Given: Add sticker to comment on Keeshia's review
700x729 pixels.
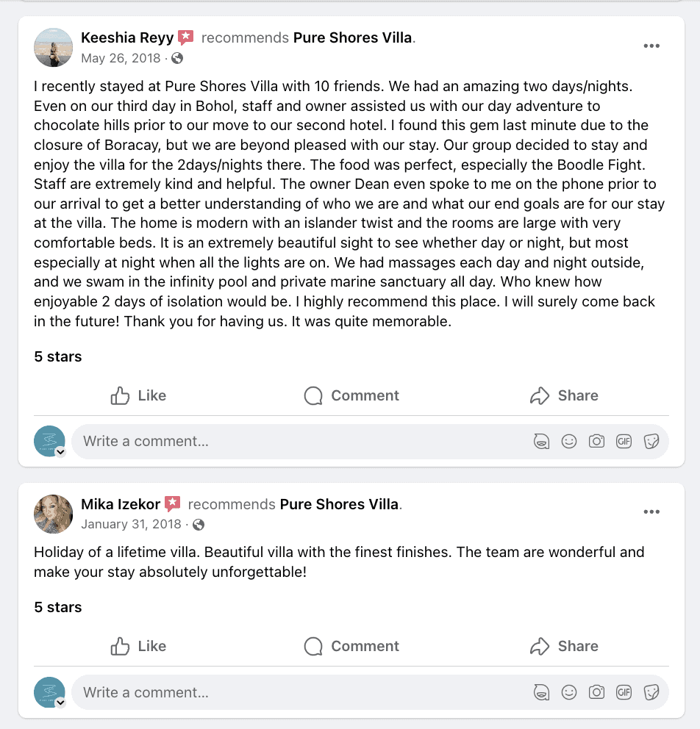Looking at the screenshot, I should (651, 442).
